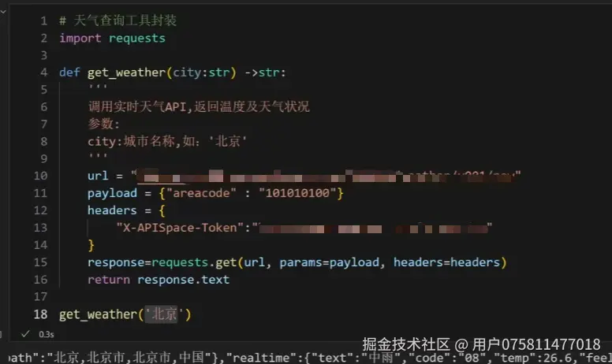Image resolution: width=612 pixels, height=364 pixels.
Task: Collapse the cell using the top-left chevron
Action: 2,12
